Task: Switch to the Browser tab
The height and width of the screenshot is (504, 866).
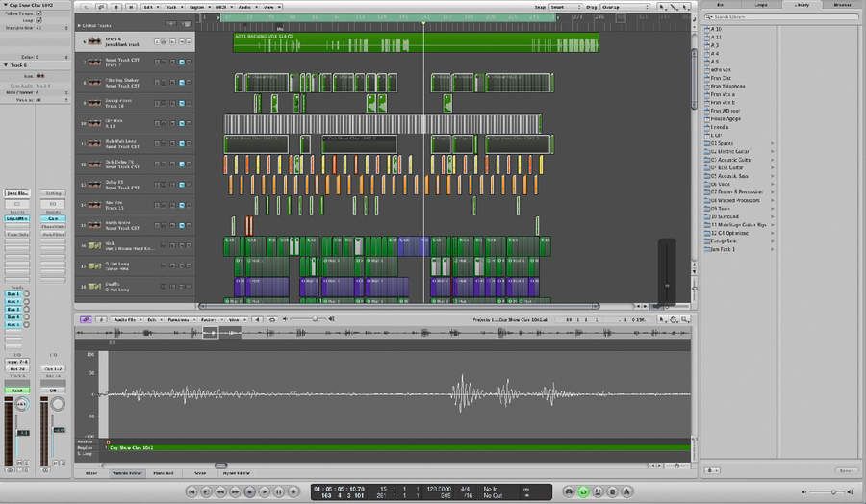Action: [842, 5]
